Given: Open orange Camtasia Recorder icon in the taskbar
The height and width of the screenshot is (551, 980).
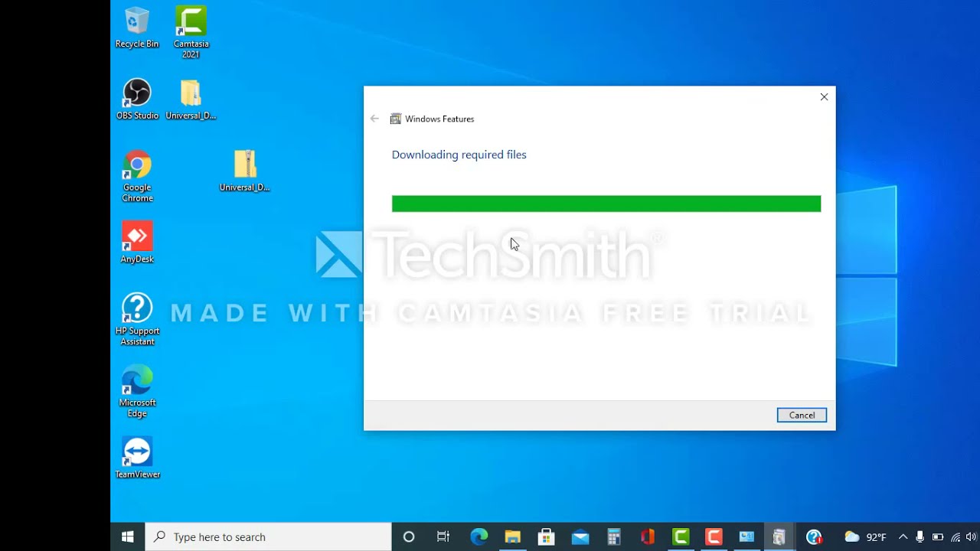Looking at the screenshot, I should click(714, 536).
